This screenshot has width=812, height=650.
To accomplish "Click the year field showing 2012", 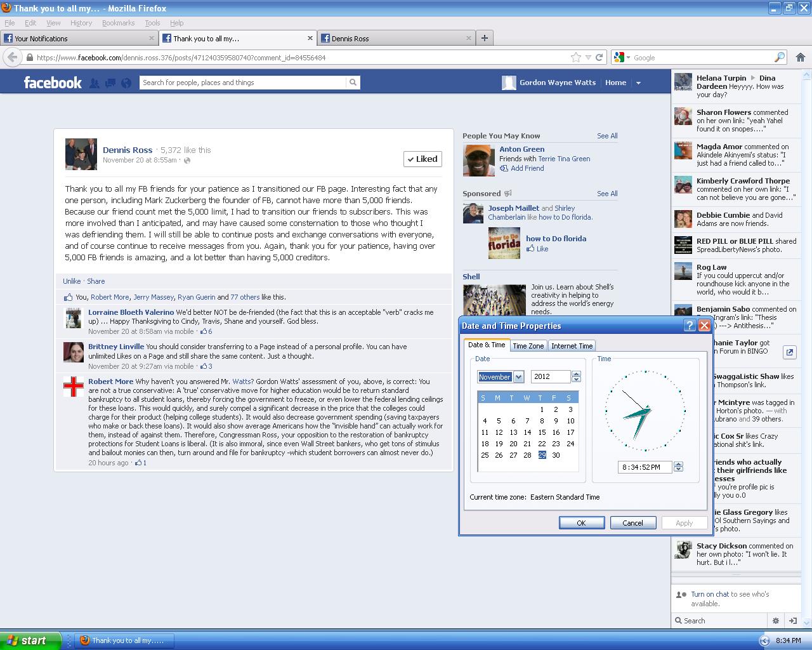I will [x=551, y=377].
